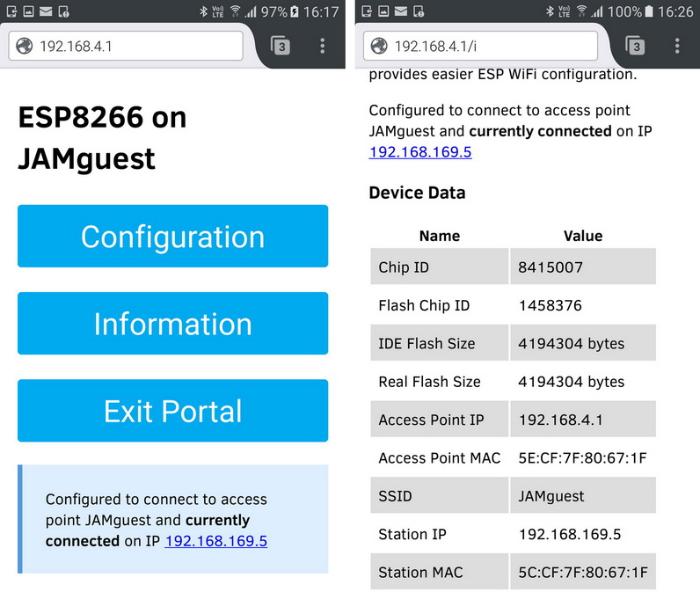Open the 192.168.169.5 link above Device Data
Viewport: 700px width, 614px height.
tap(420, 152)
